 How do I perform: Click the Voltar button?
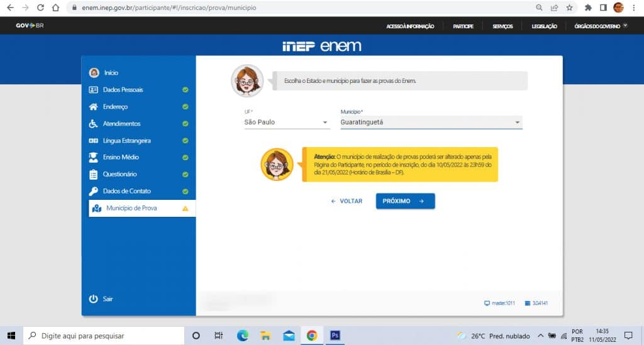click(x=347, y=201)
